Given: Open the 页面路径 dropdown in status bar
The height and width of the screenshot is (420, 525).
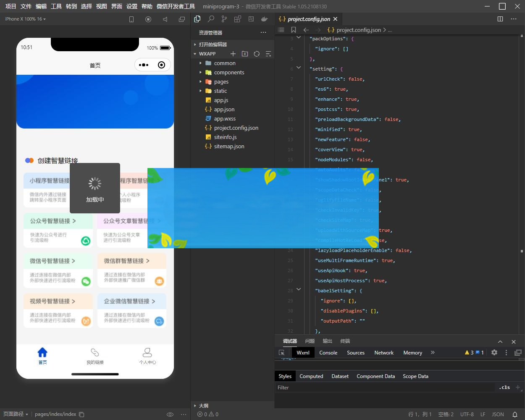Looking at the screenshot, I should 16,414.
